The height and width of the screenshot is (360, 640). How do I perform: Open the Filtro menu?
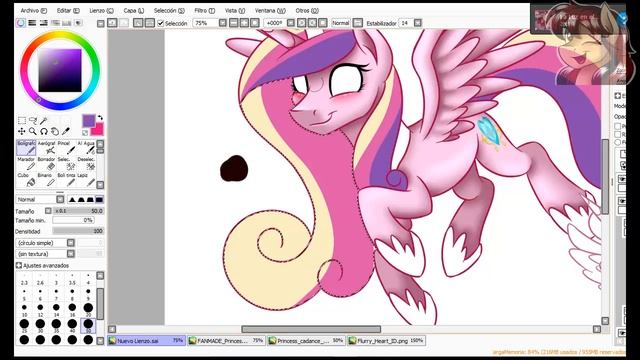tap(204, 10)
